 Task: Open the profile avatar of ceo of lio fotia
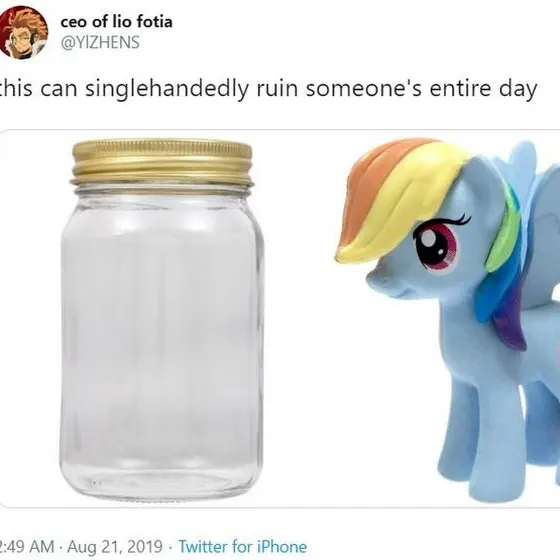23,32
